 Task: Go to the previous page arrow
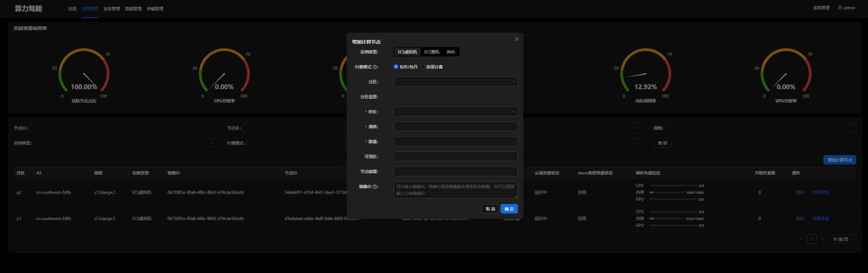(801, 239)
